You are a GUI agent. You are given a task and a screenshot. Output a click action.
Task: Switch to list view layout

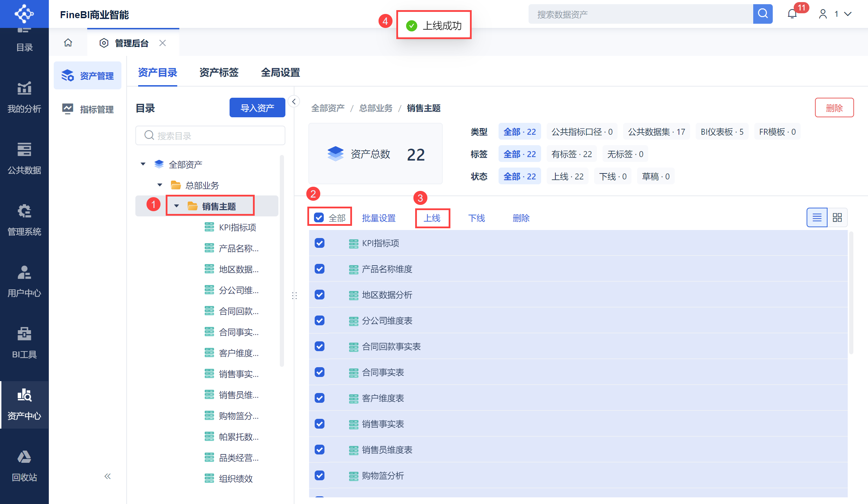click(817, 217)
